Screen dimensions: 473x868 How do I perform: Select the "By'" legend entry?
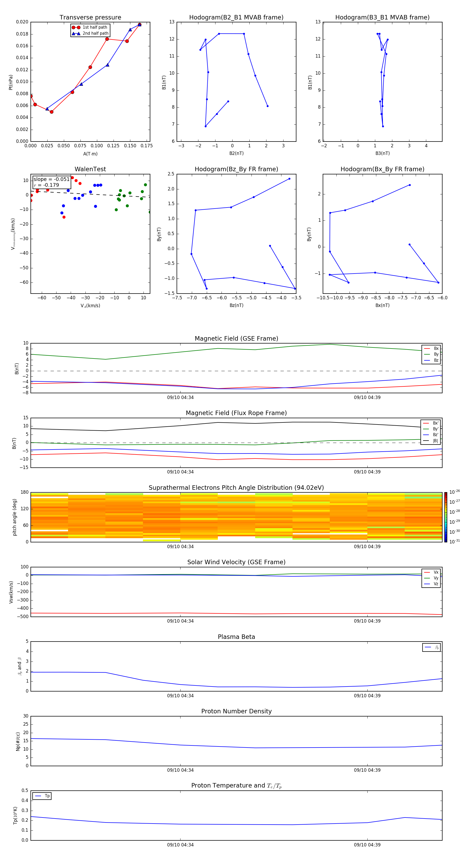tap(431, 429)
